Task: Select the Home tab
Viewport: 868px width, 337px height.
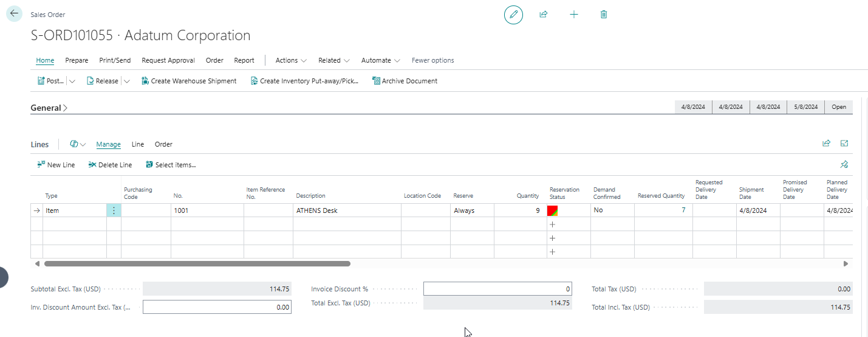Action: pos(45,60)
